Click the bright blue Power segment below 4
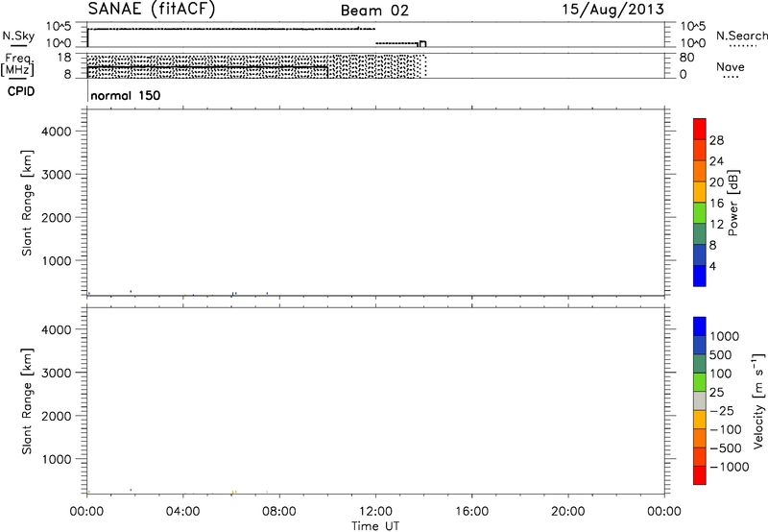This screenshot has width=768, height=532. [x=700, y=276]
